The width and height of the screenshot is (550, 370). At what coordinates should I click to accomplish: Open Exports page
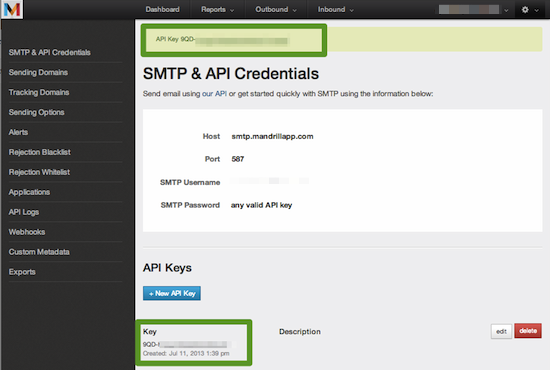22,273
